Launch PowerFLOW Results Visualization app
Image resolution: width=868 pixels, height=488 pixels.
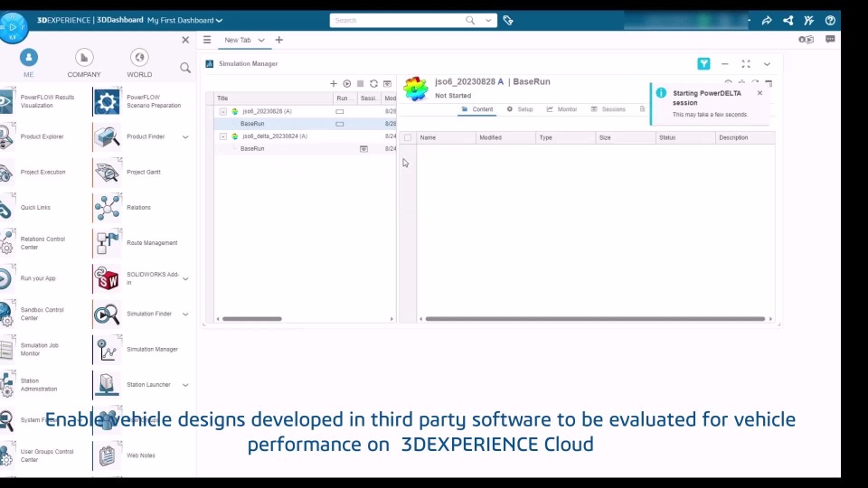(8, 101)
